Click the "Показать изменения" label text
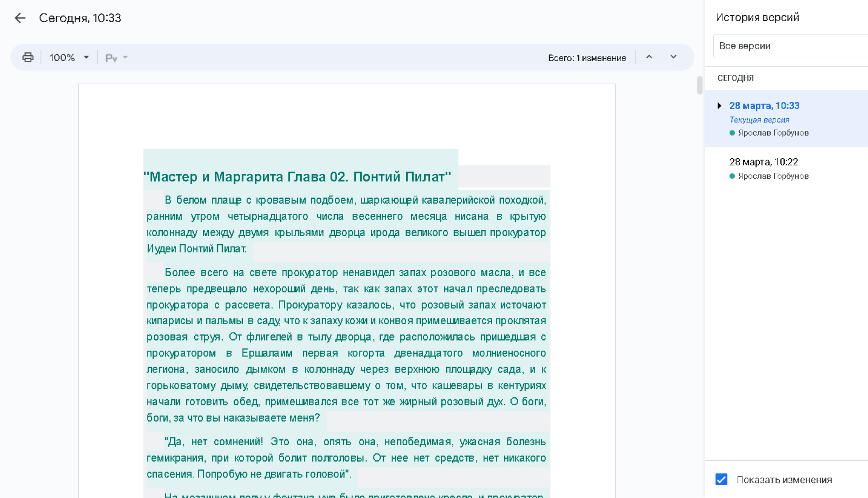 (784, 480)
